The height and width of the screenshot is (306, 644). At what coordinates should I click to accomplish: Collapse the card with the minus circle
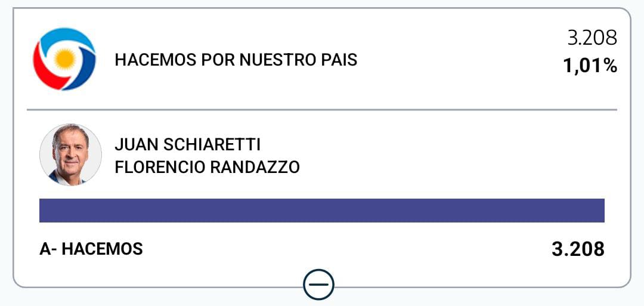pos(318,285)
